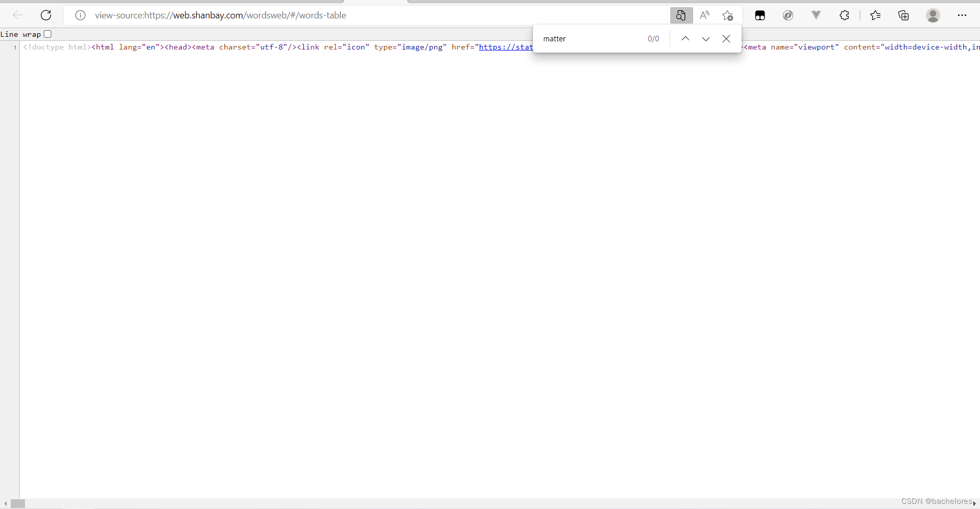The image size is (980, 509).
Task: Click the browser back arrow
Action: (x=18, y=15)
